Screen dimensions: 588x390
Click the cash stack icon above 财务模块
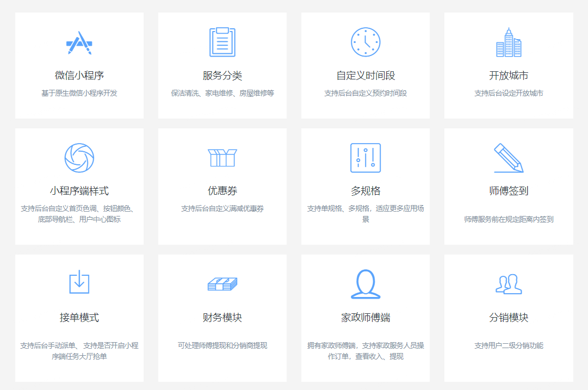(222, 284)
